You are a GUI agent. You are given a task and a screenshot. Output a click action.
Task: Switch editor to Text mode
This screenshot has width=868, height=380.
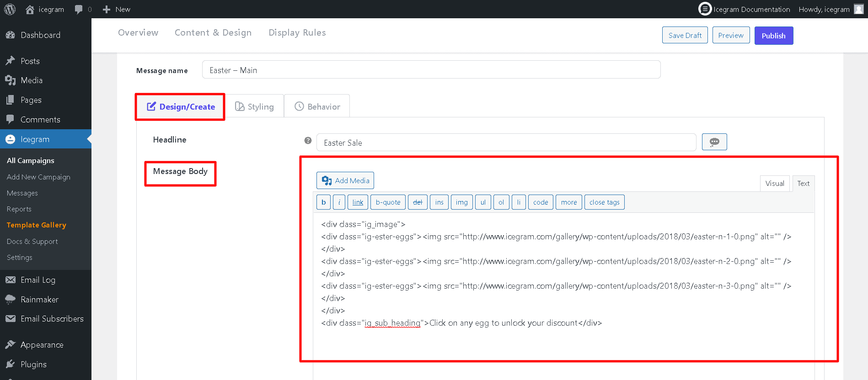coord(804,183)
